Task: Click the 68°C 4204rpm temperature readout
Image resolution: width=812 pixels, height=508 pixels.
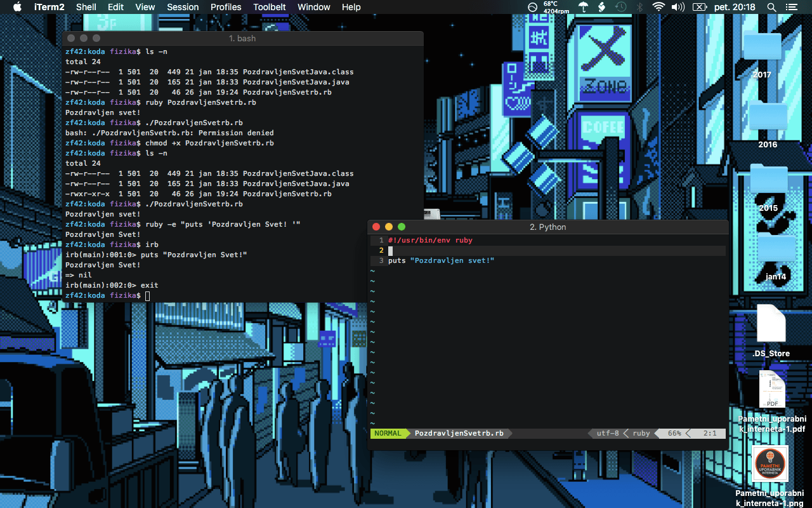Action: click(555, 7)
